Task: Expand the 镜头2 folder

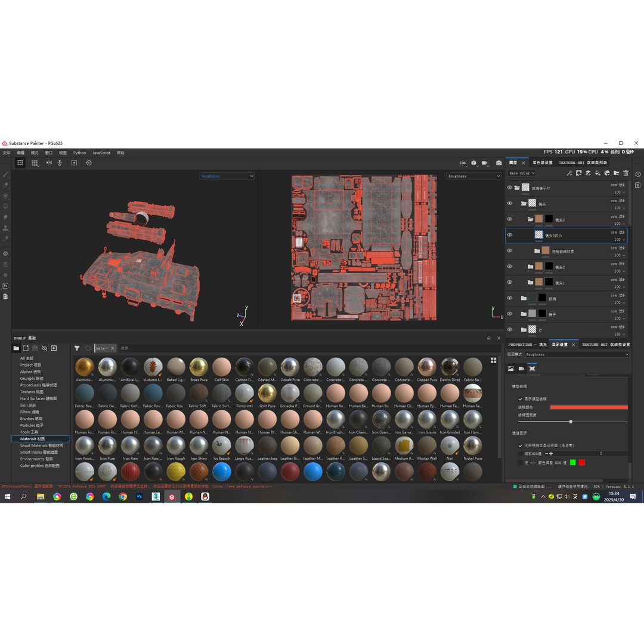Action: pos(530,267)
